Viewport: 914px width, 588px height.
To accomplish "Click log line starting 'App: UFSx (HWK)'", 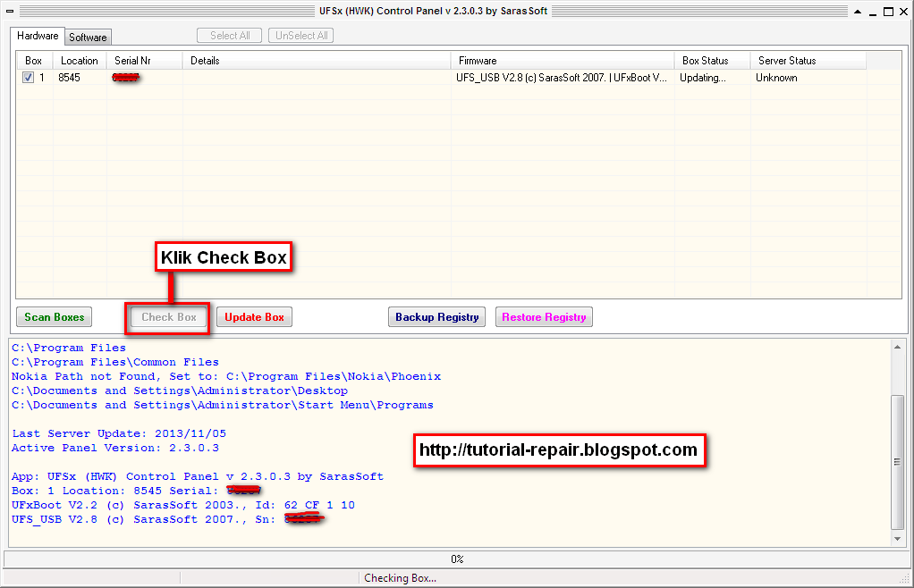I will [x=198, y=477].
